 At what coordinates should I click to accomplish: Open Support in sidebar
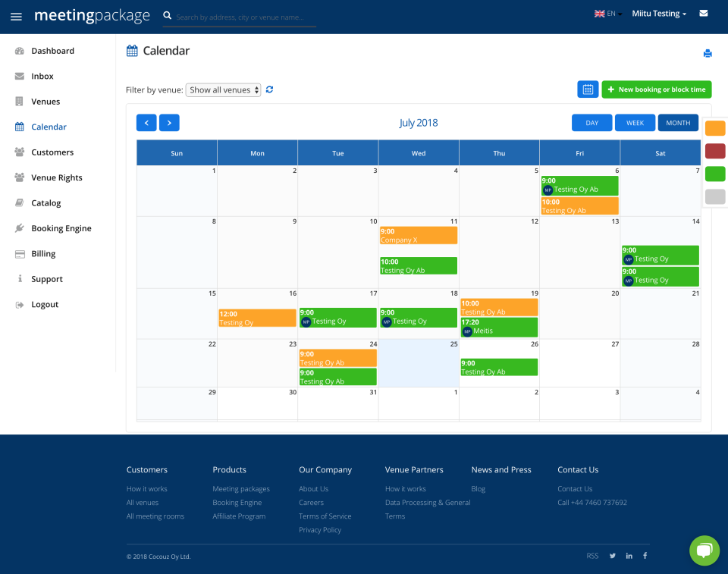click(47, 278)
